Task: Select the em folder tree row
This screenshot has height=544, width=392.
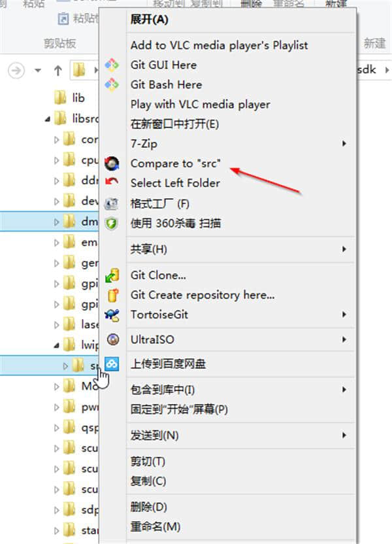Action: coord(49,242)
